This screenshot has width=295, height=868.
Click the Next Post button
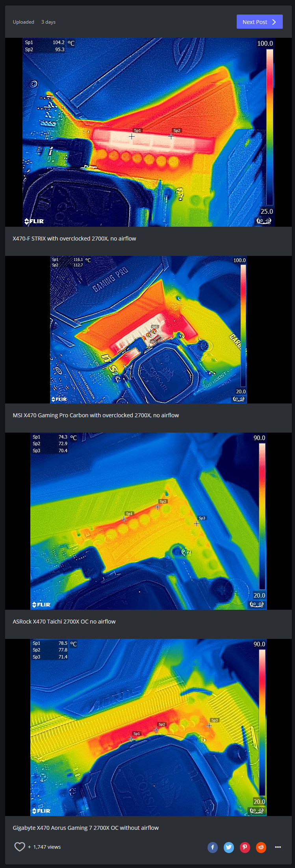[260, 22]
